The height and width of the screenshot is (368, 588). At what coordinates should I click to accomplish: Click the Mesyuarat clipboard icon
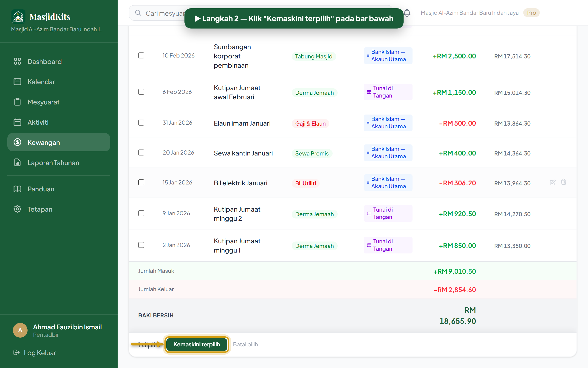click(x=17, y=102)
